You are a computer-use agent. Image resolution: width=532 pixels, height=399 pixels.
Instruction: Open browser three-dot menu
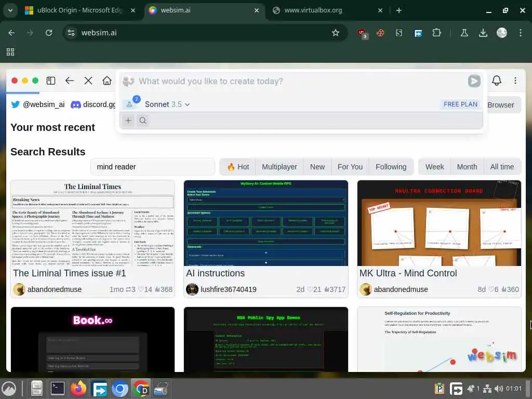point(520,33)
